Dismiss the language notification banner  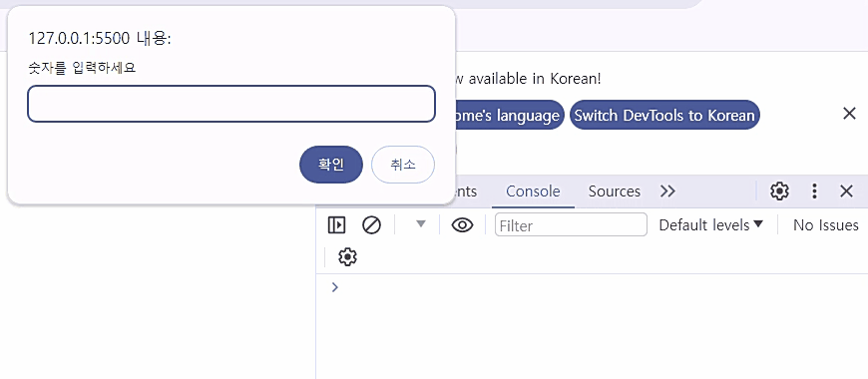click(x=849, y=114)
